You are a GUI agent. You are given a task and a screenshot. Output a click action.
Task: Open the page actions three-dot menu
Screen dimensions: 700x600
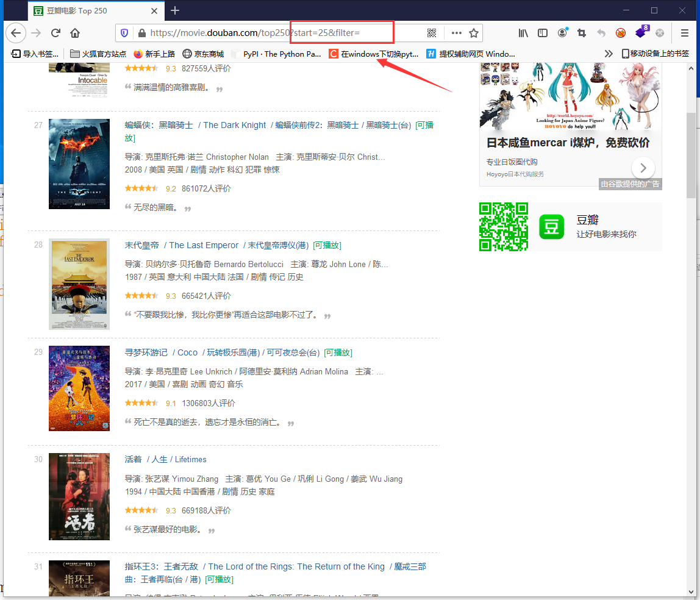(x=456, y=33)
